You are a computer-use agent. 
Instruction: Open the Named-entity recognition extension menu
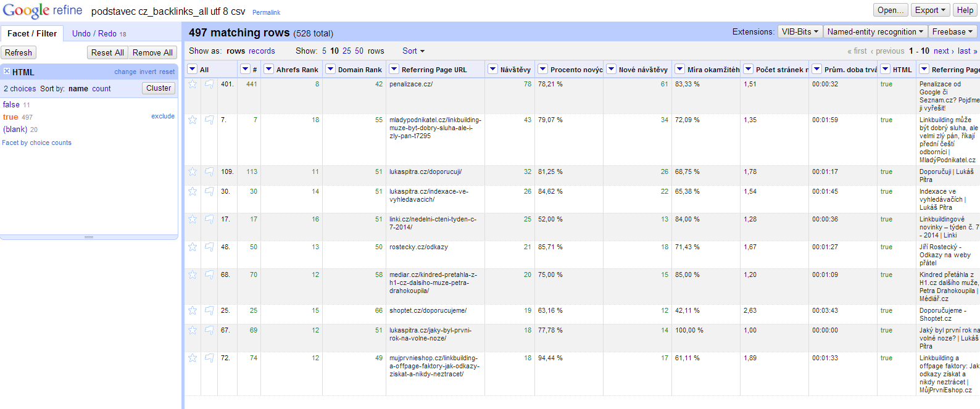click(875, 32)
